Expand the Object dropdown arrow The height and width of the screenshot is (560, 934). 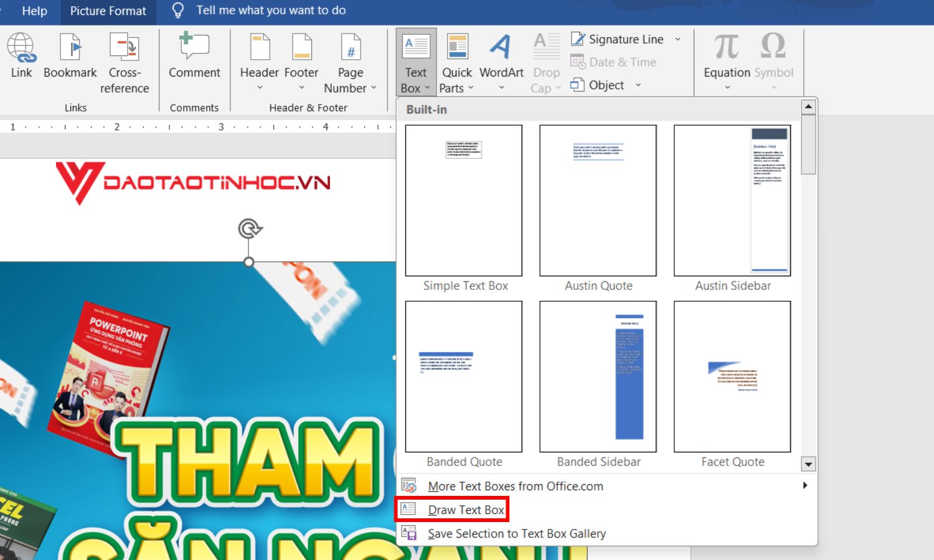(x=638, y=85)
